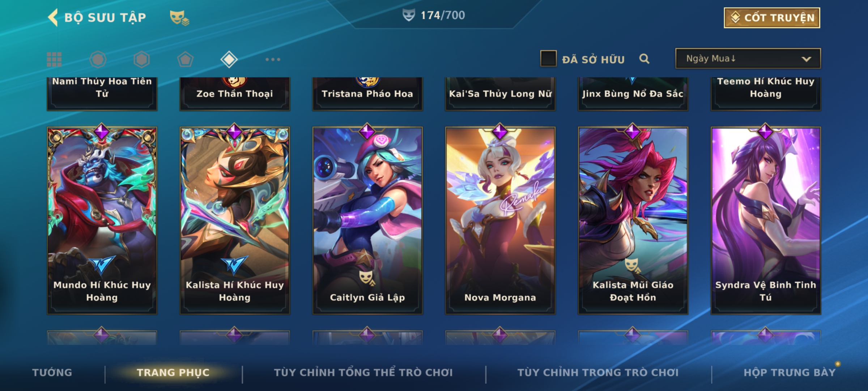Screen dimensions: 868x391
Task: Click the Cốt Truyện button
Action: [772, 18]
